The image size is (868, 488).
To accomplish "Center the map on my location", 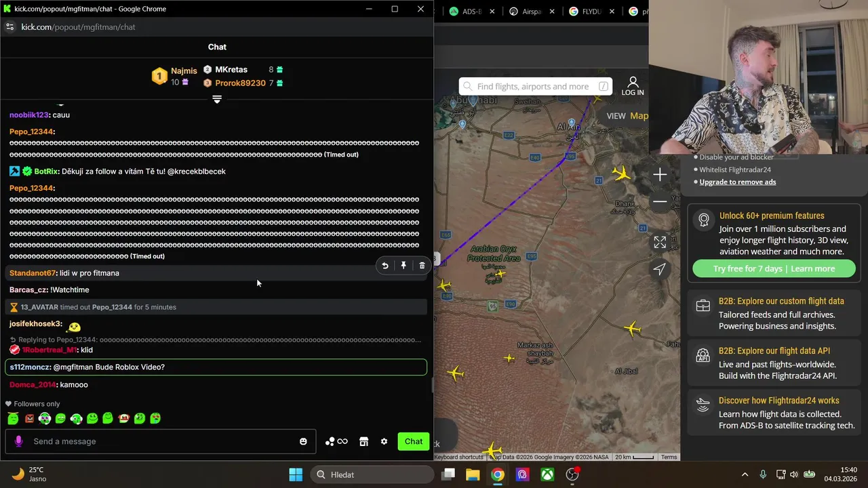I will 660,269.
